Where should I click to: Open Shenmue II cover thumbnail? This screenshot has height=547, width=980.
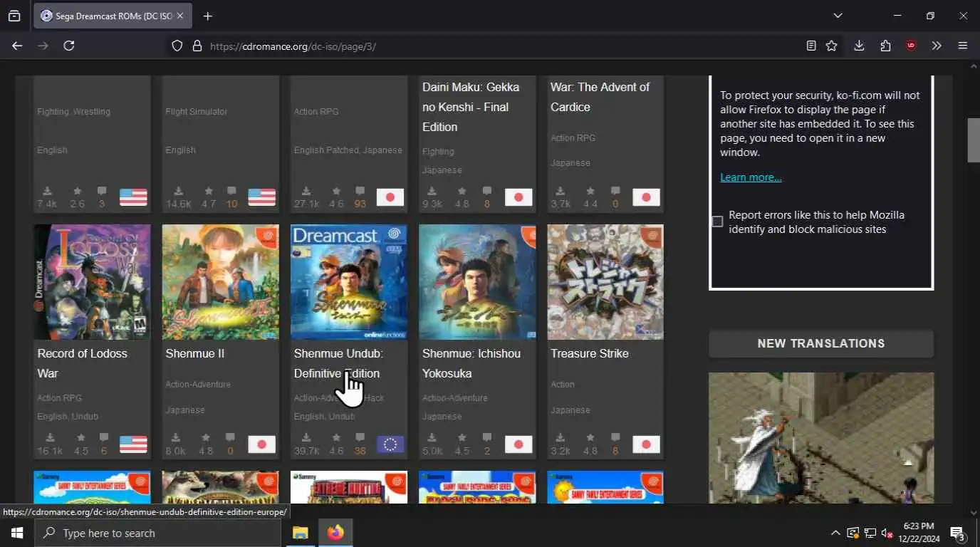tap(220, 282)
